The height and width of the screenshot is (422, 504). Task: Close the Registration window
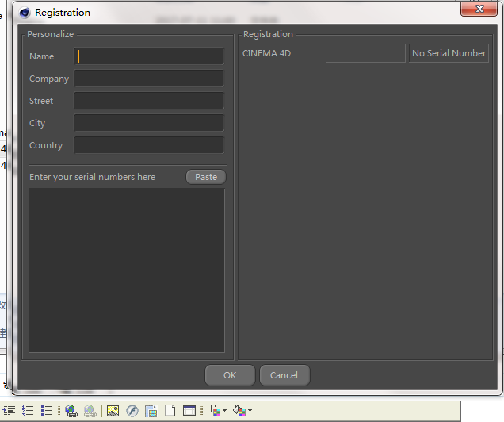pyautogui.click(x=479, y=9)
